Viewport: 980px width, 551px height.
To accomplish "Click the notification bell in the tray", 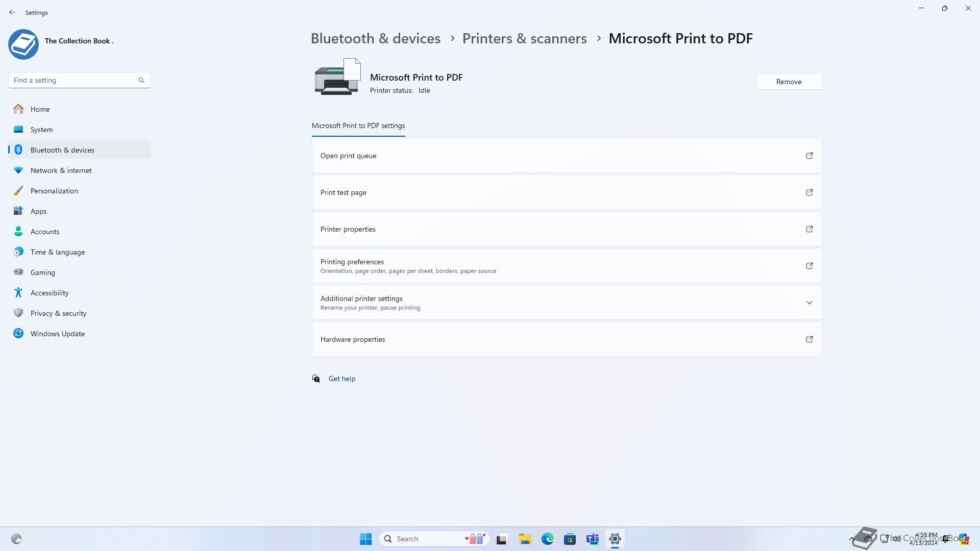I will tap(946, 539).
